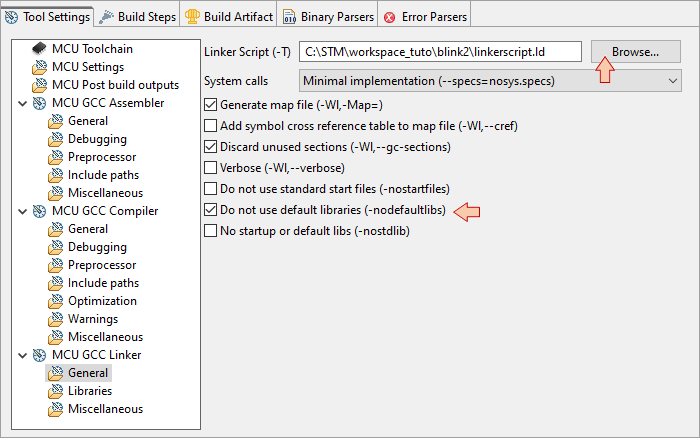Click the Linker Script path field
The width and height of the screenshot is (700, 438).
pos(440,51)
